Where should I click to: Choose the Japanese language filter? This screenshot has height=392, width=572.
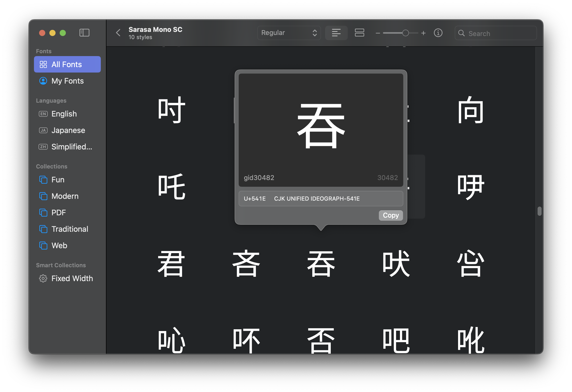(68, 130)
